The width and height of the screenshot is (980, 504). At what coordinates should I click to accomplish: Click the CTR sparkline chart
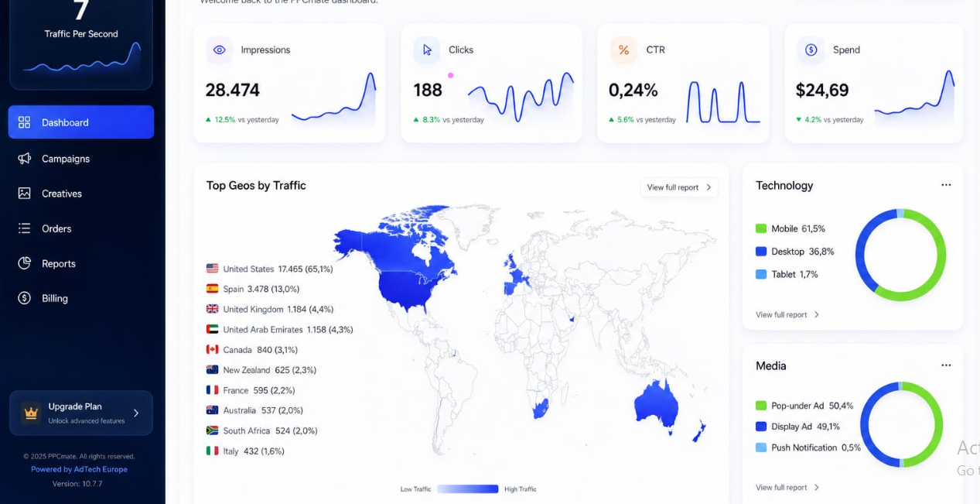[723, 102]
